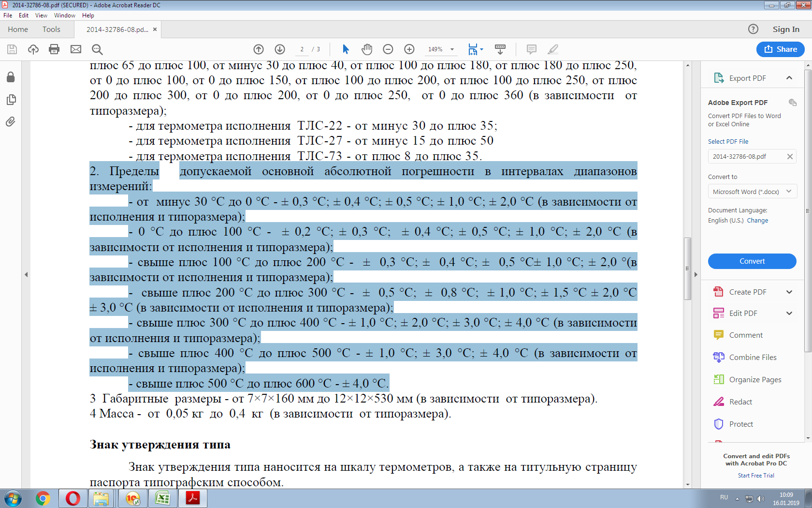
Task: Open the Convert to Microsoft Word dropdown
Action: click(x=752, y=192)
